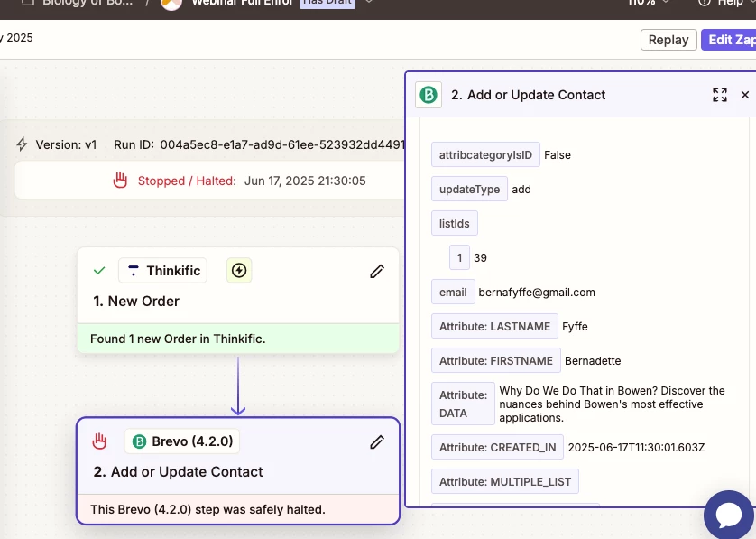Click the Thinkific app badge

point(163,270)
